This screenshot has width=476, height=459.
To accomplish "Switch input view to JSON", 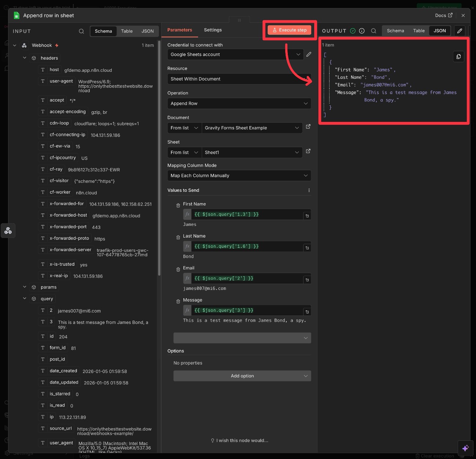I will [148, 31].
